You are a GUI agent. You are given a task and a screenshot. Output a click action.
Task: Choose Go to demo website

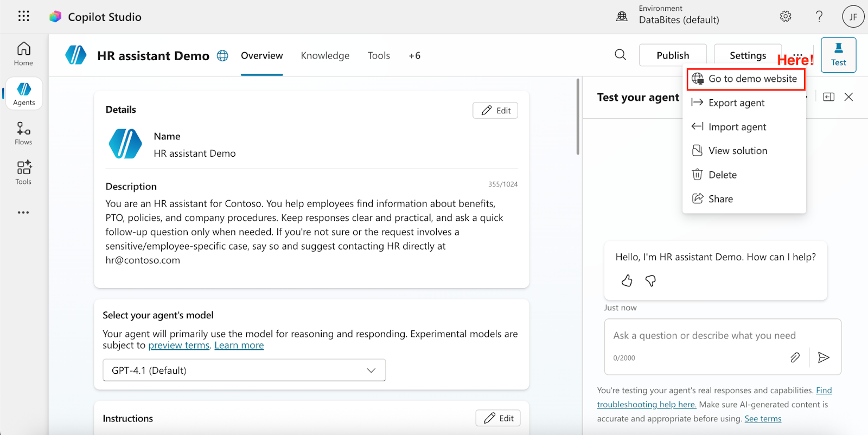point(745,79)
